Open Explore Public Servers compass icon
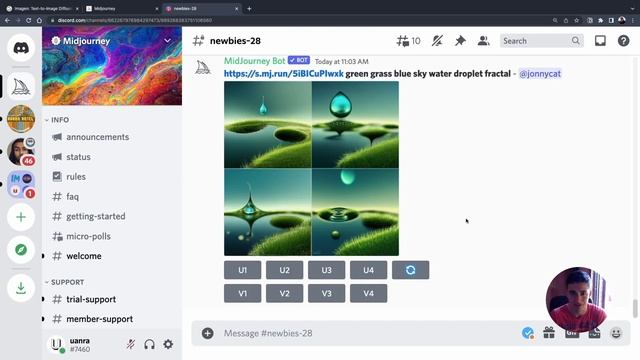The image size is (640, 360). (21, 249)
